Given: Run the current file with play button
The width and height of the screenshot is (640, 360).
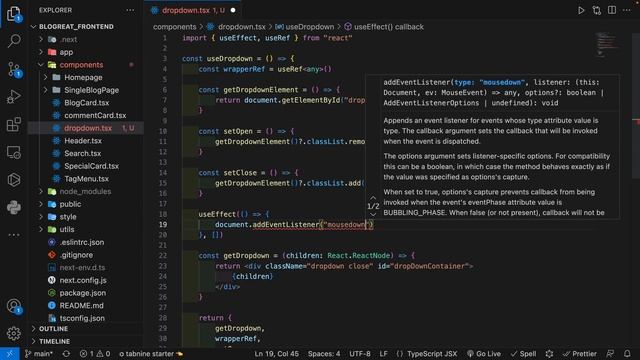Looking at the screenshot, I should coord(581,10).
